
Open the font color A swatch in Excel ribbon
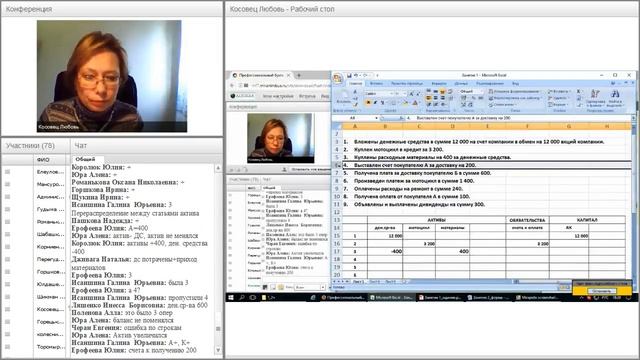click(415, 103)
